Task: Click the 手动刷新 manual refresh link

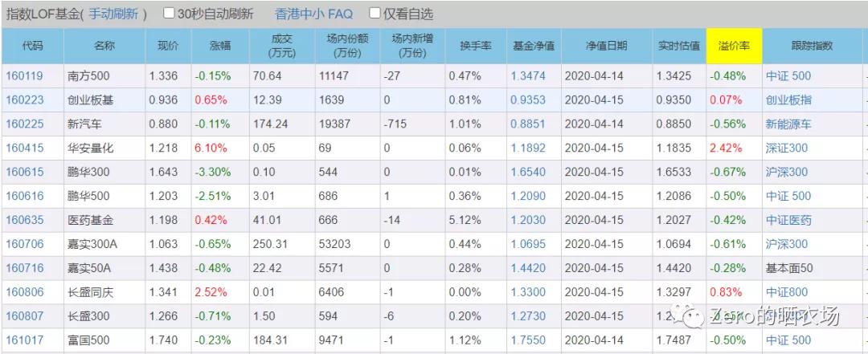Action: 113,14
